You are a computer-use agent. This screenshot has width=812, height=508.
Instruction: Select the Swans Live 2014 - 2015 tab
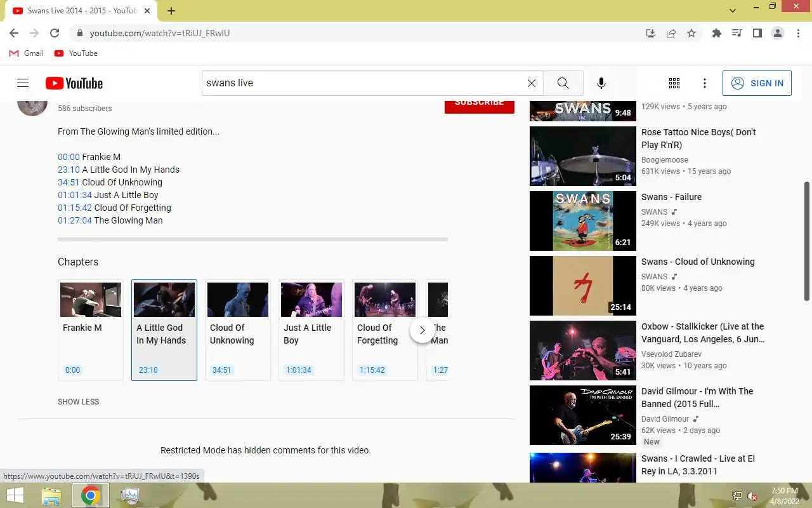click(81, 11)
